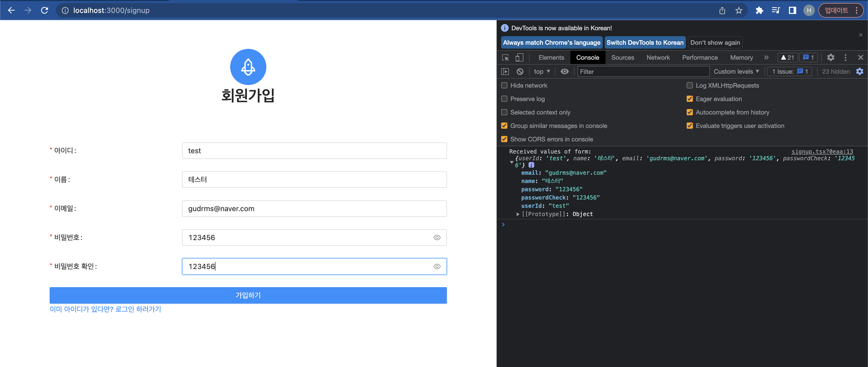Enable the Preserve log checkbox

coord(504,99)
